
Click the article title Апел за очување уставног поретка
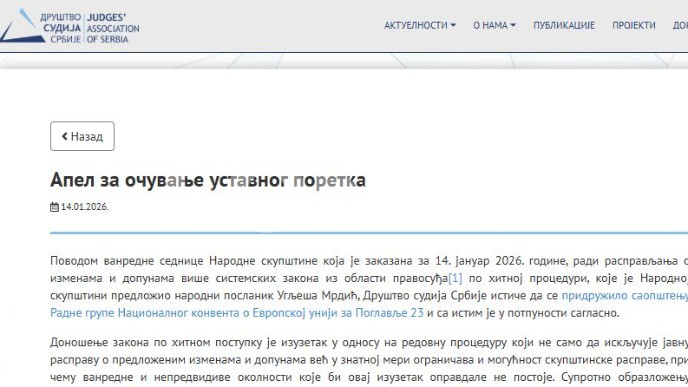tap(208, 180)
